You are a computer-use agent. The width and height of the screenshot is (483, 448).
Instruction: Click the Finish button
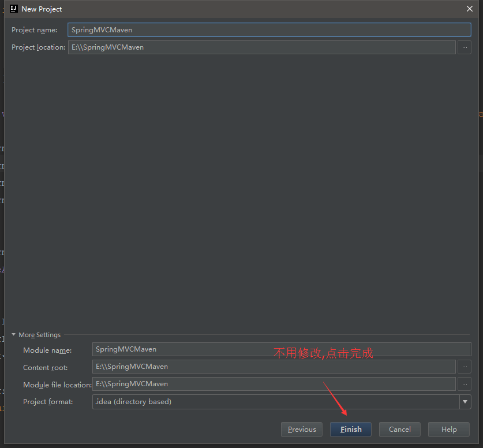point(350,429)
